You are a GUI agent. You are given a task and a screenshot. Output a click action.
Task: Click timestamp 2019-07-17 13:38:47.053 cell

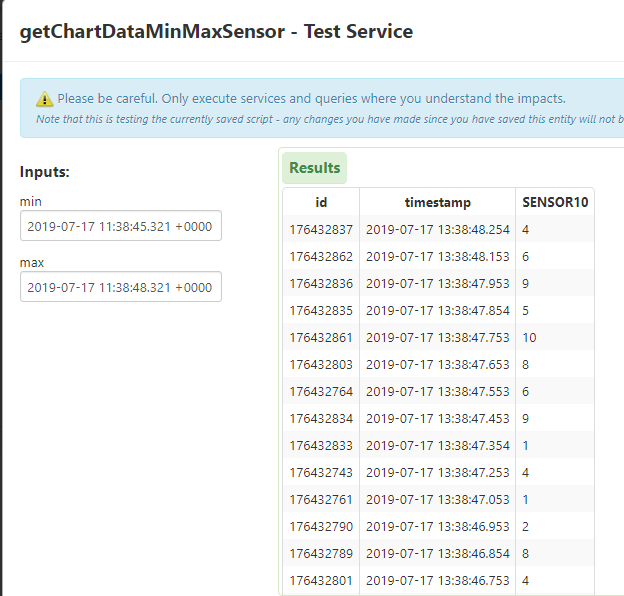pyautogui.click(x=437, y=499)
